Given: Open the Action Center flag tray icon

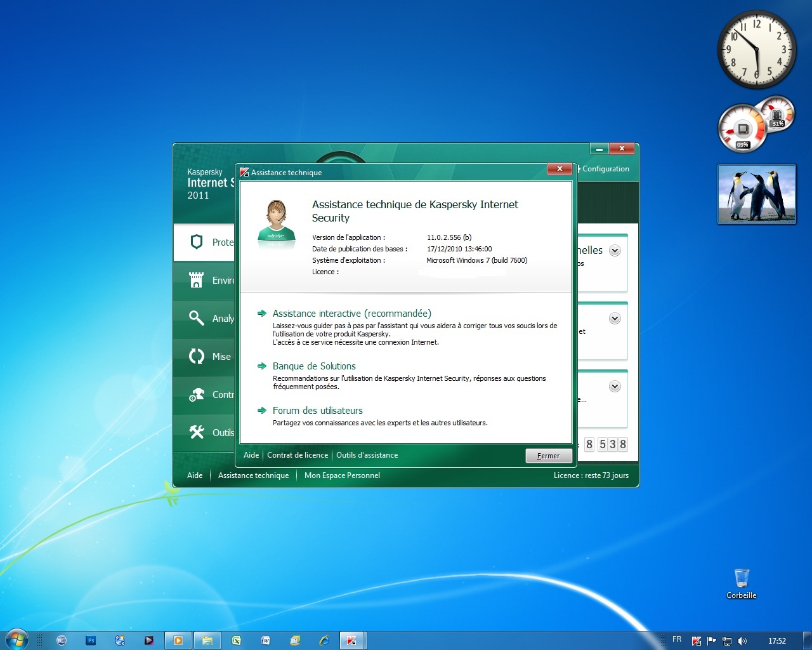Looking at the screenshot, I should tap(712, 641).
